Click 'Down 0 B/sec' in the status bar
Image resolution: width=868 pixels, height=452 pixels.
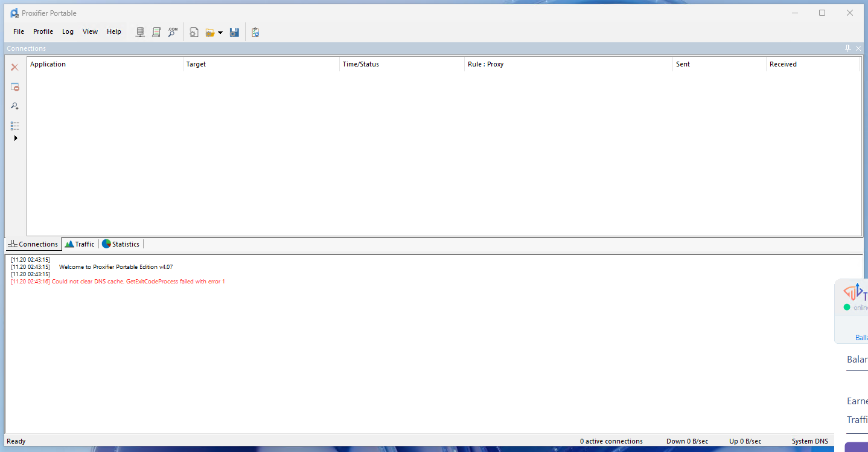(688, 441)
